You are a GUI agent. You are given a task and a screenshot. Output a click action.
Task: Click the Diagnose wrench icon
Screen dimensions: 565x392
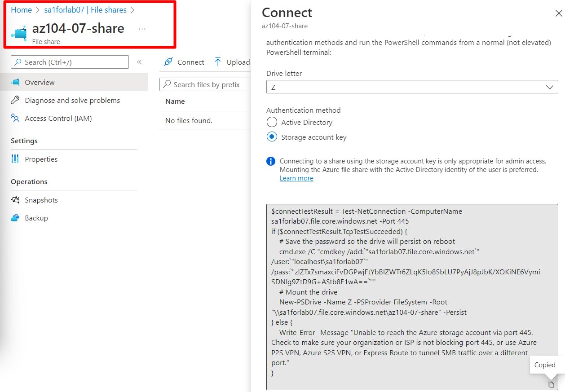click(16, 100)
